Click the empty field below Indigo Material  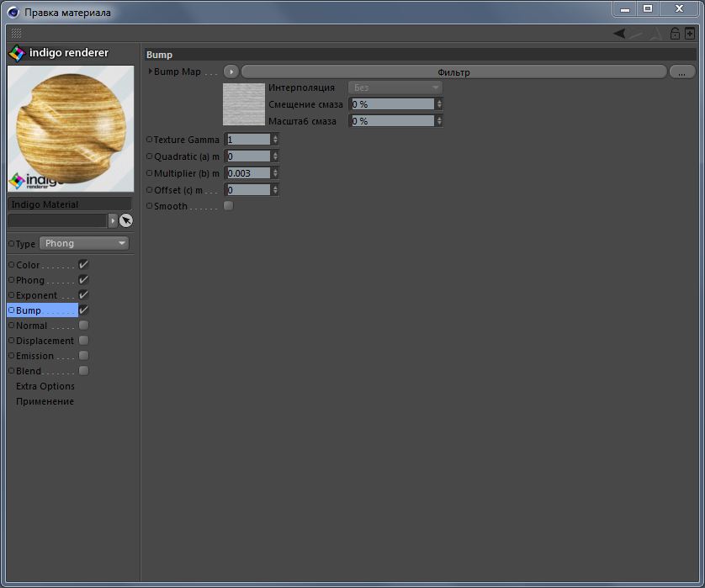coord(57,220)
